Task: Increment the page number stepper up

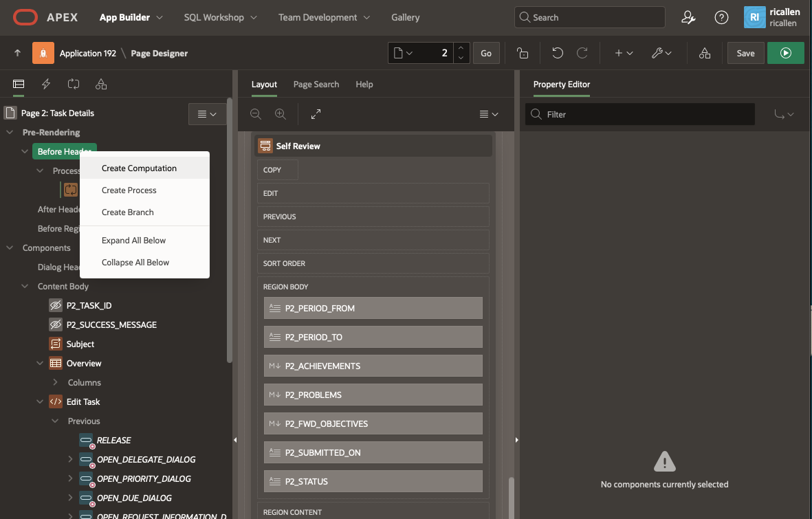Action: click(x=461, y=48)
